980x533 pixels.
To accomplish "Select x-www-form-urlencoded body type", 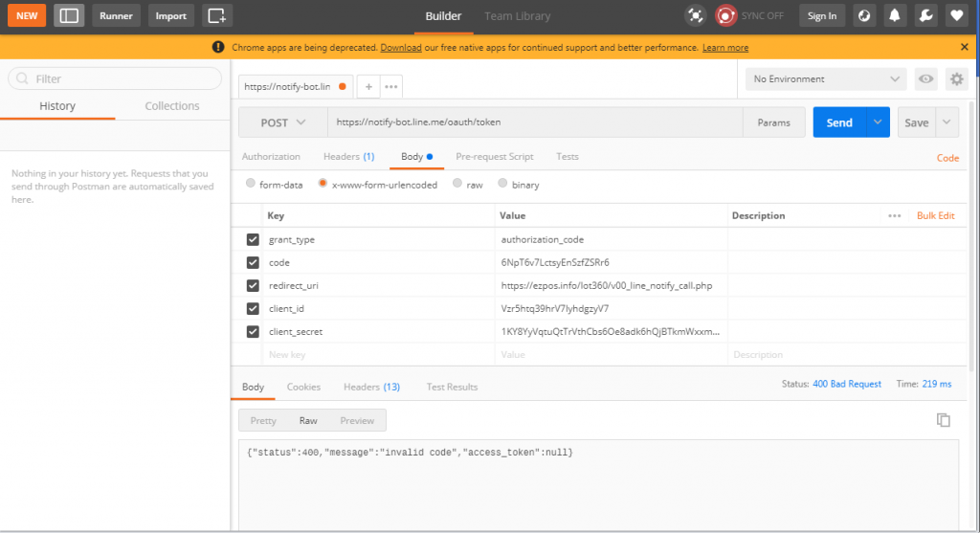I will tap(323, 184).
